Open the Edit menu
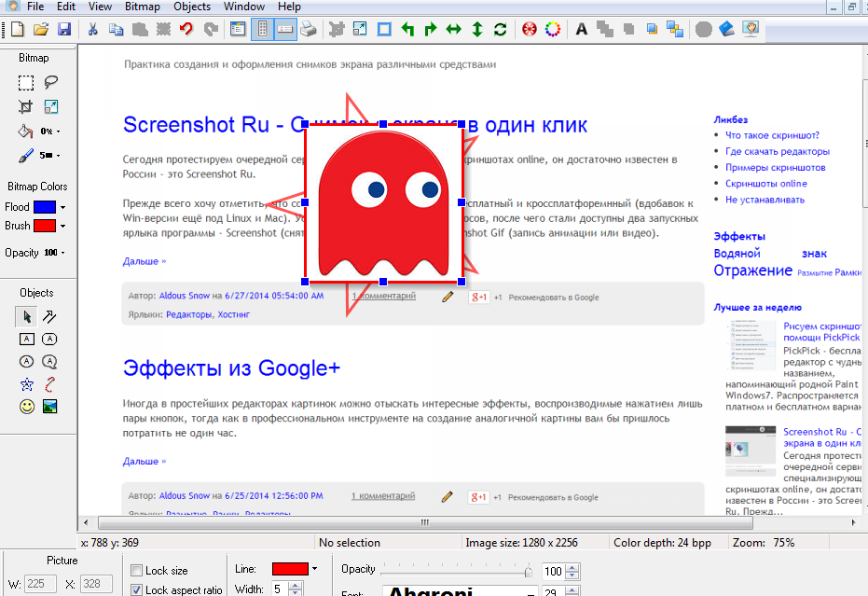The image size is (868, 596). click(66, 7)
